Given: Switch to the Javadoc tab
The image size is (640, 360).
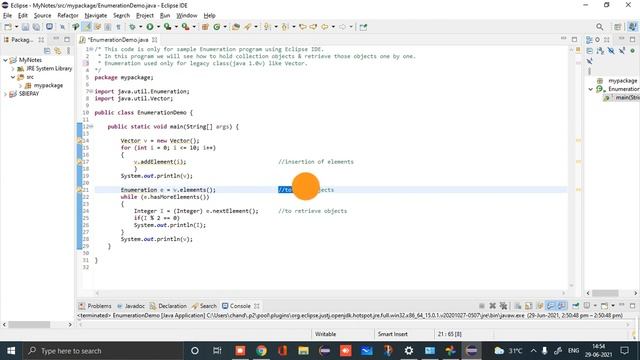Looking at the screenshot, I should [131, 306].
